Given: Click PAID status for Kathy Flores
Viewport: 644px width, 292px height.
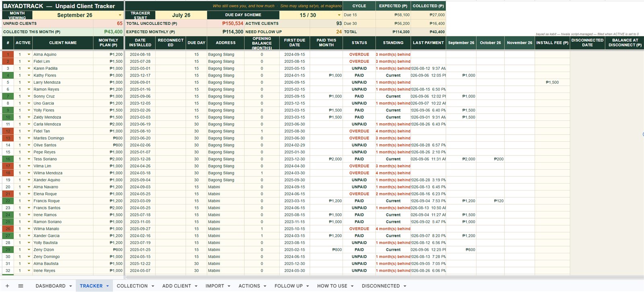Looking at the screenshot, I should pyautogui.click(x=359, y=75).
